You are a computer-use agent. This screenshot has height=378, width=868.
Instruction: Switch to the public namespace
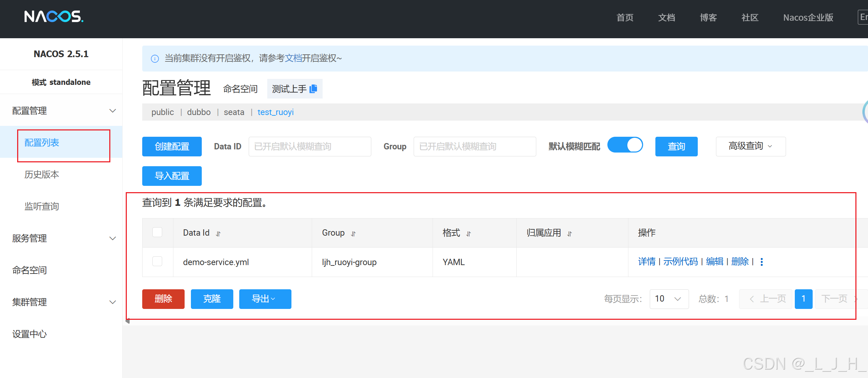[x=163, y=112]
